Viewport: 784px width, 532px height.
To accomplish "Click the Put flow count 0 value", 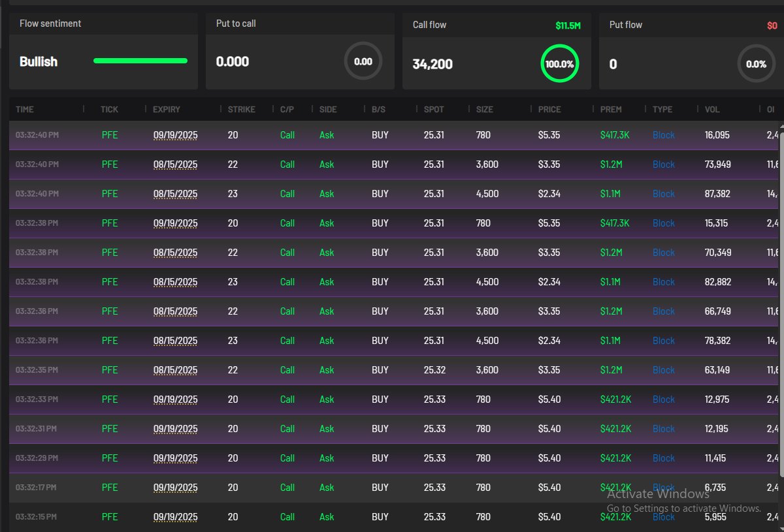I will click(x=613, y=64).
